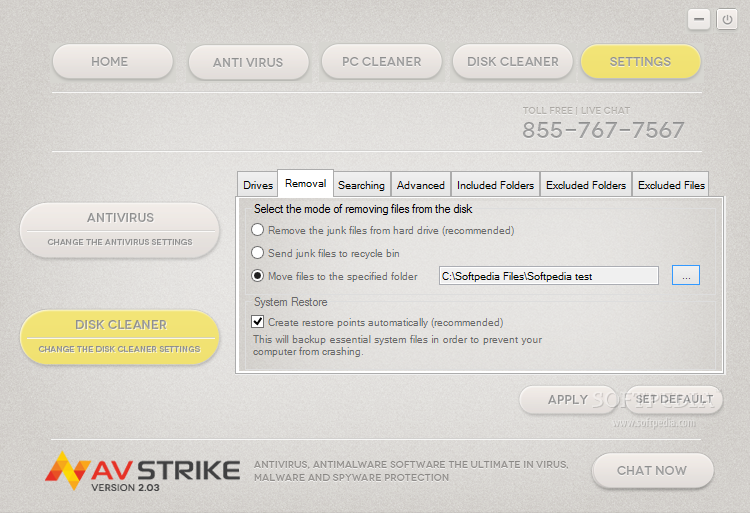Click the 855-767-7567 phone number
The height and width of the screenshot is (513, 750).
click(603, 130)
